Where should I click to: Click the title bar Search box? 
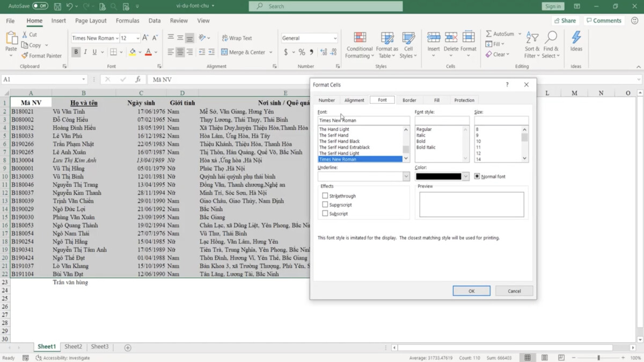(326, 6)
